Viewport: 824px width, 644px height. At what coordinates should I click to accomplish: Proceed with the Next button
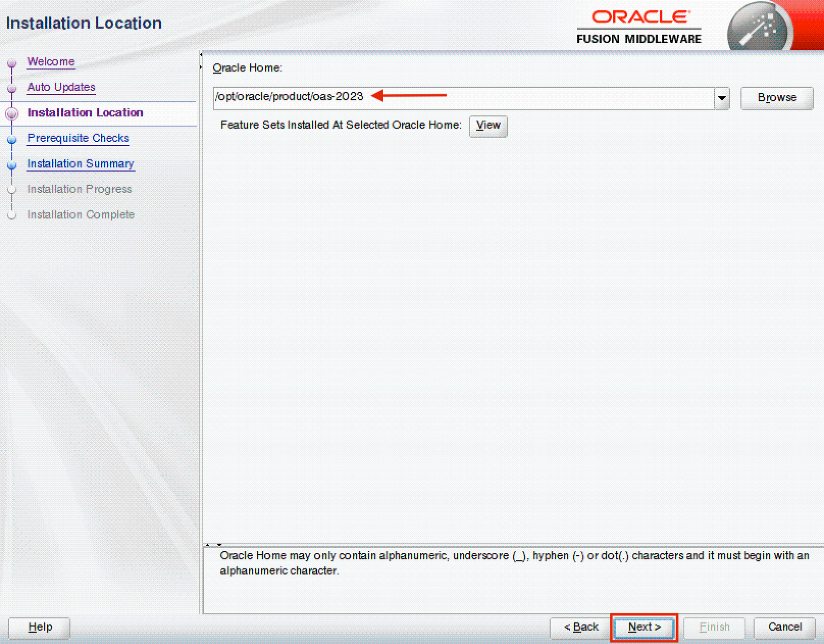pyautogui.click(x=644, y=628)
